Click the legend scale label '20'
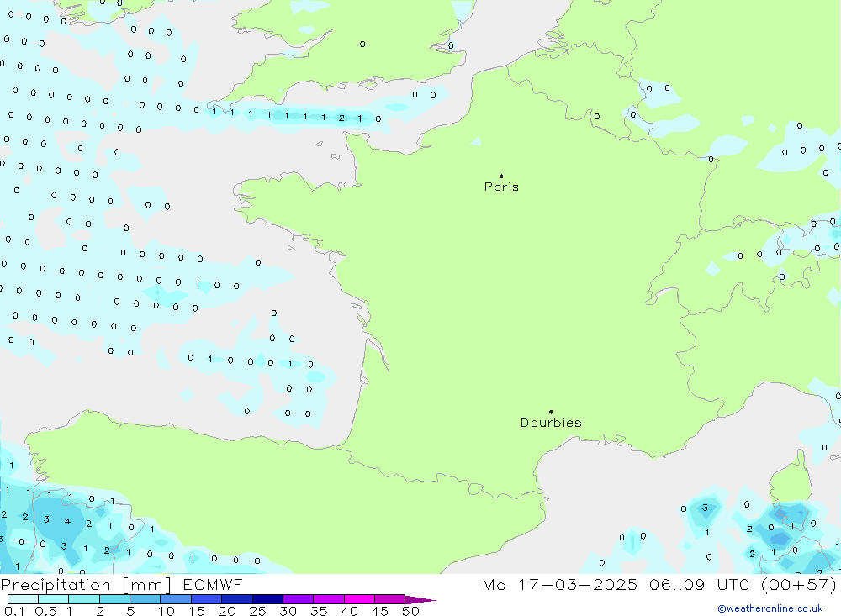 point(227,611)
